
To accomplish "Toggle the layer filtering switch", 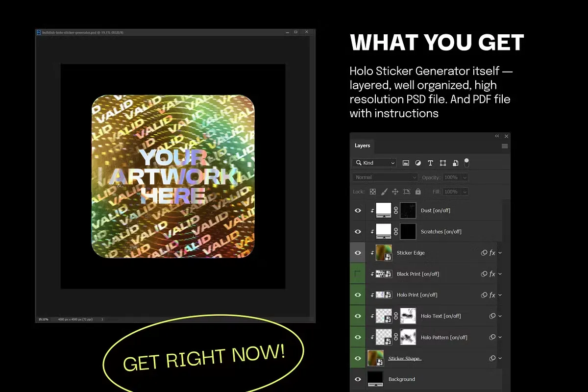I will tap(466, 162).
